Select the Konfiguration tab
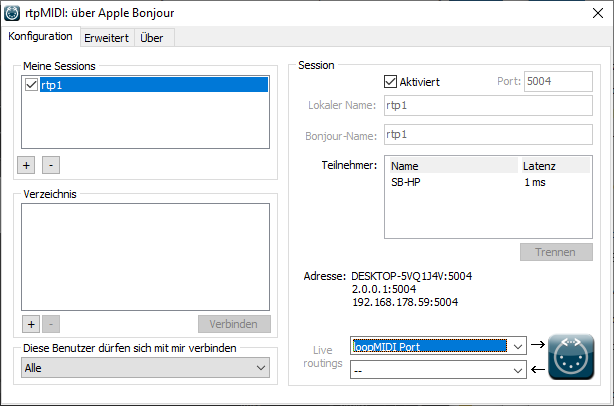Viewport: 614px width, 406px height. coord(41,36)
